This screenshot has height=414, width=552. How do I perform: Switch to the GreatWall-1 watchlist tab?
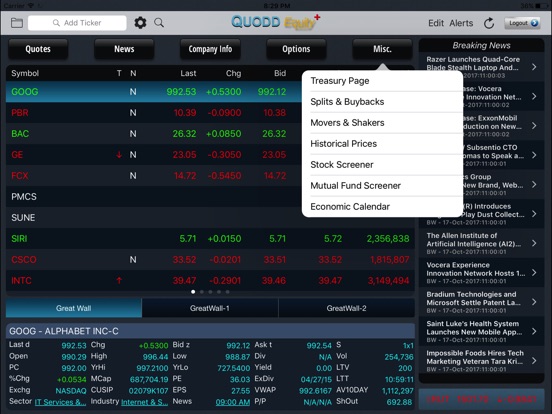tap(210, 308)
